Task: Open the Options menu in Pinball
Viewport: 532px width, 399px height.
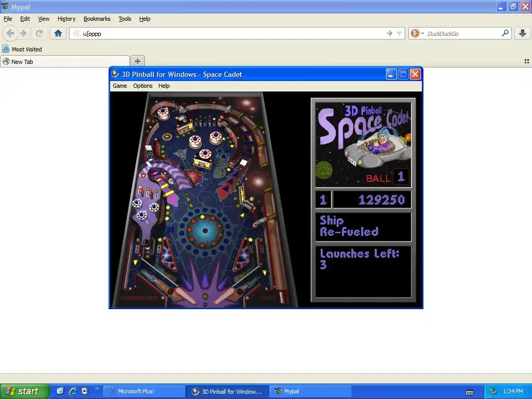Action: point(143,86)
